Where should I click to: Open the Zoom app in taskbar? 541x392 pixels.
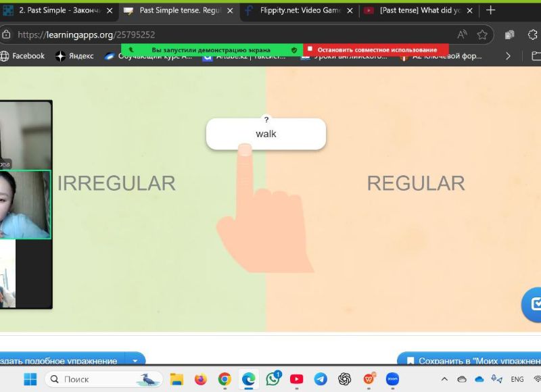[x=392, y=379]
